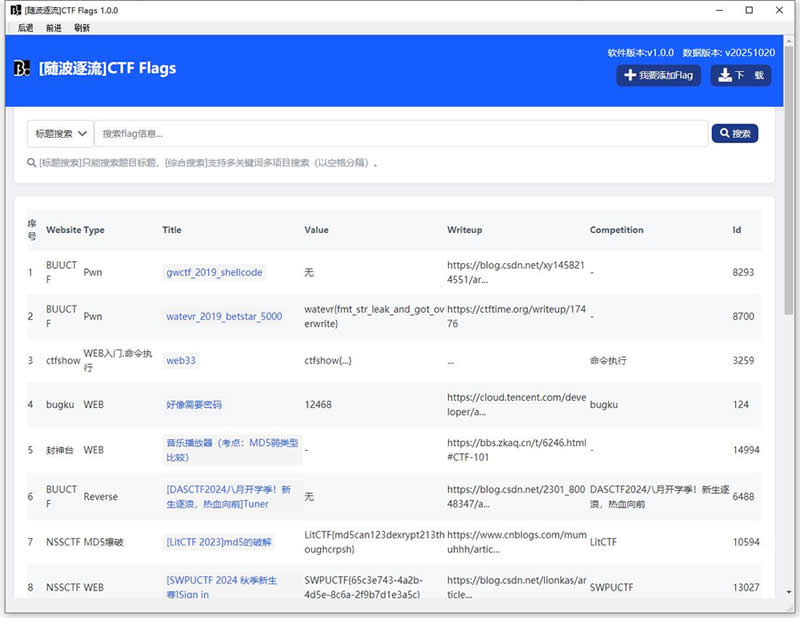Click the Title column header
Screen dimensions: 800x618
pos(172,230)
